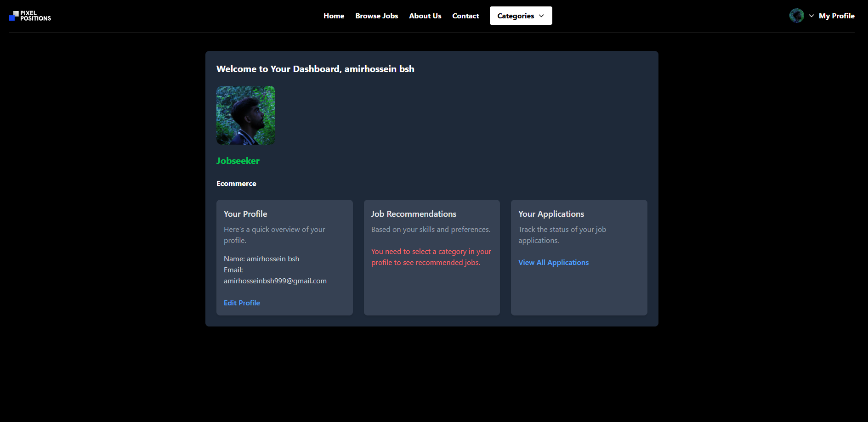The image size is (868, 422).
Task: Click the Ecommerce category text
Action: coord(236,183)
